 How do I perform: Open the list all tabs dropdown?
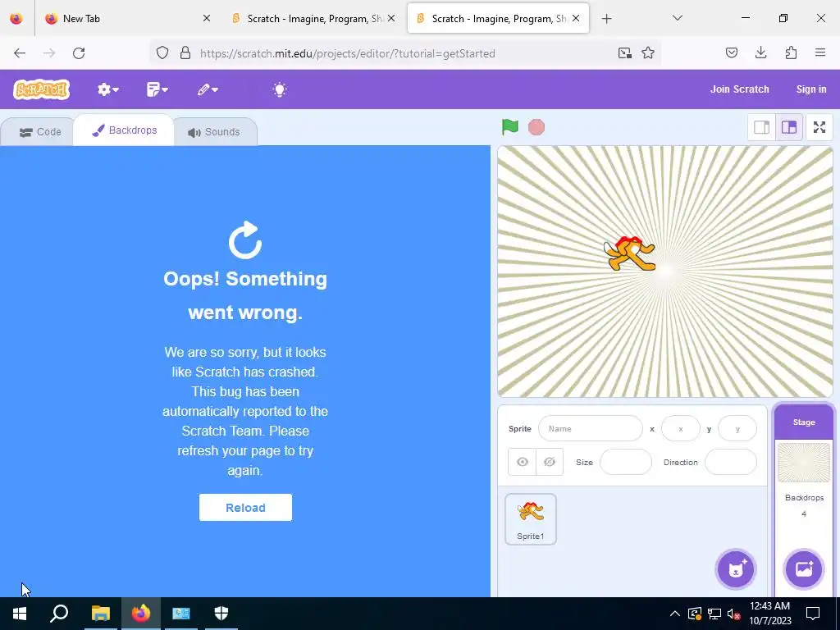point(677,18)
